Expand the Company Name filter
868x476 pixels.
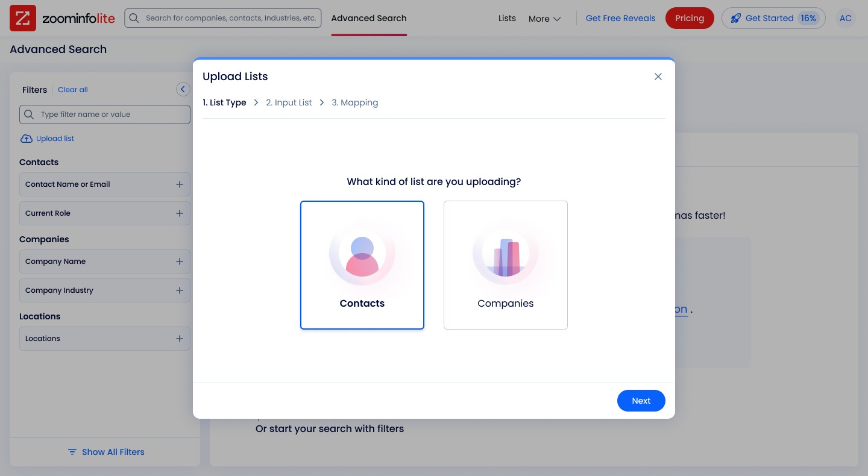[x=105, y=261]
